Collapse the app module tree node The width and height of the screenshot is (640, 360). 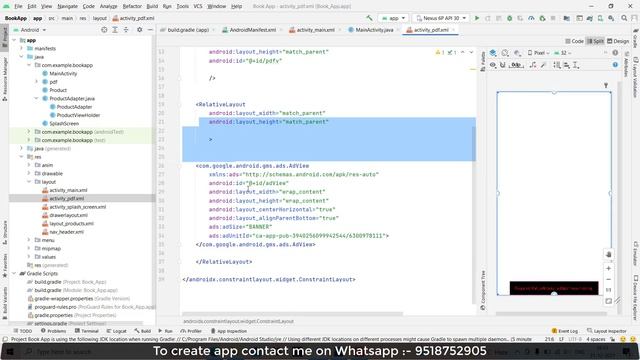click(x=14, y=40)
